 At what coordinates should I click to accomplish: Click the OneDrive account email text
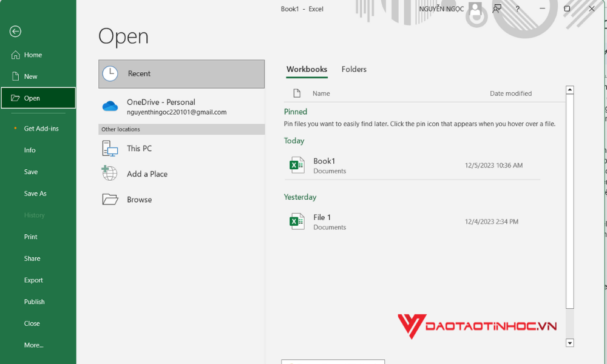pos(177,112)
